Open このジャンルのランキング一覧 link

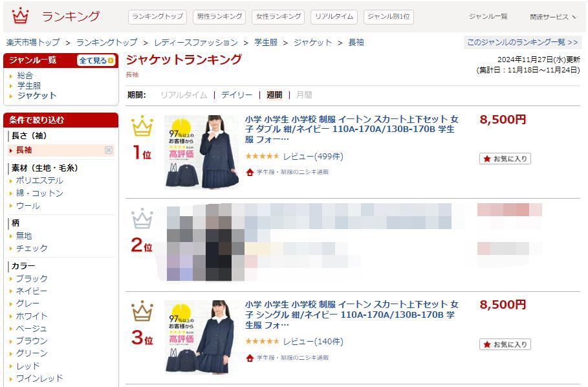tap(523, 42)
